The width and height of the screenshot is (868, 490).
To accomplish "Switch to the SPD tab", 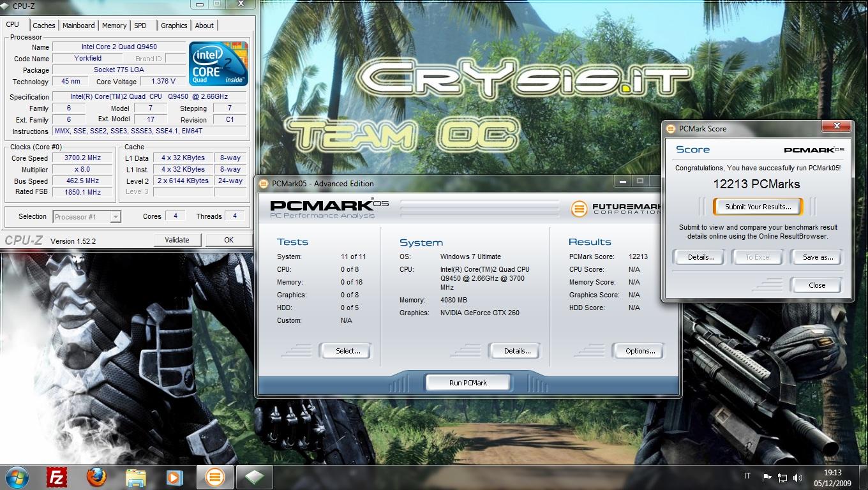I will (x=140, y=26).
